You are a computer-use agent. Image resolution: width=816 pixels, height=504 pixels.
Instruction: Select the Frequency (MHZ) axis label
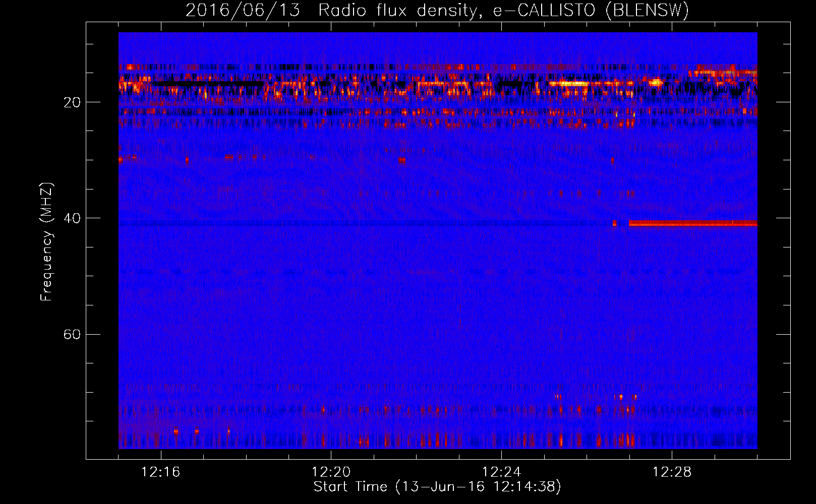pos(46,242)
